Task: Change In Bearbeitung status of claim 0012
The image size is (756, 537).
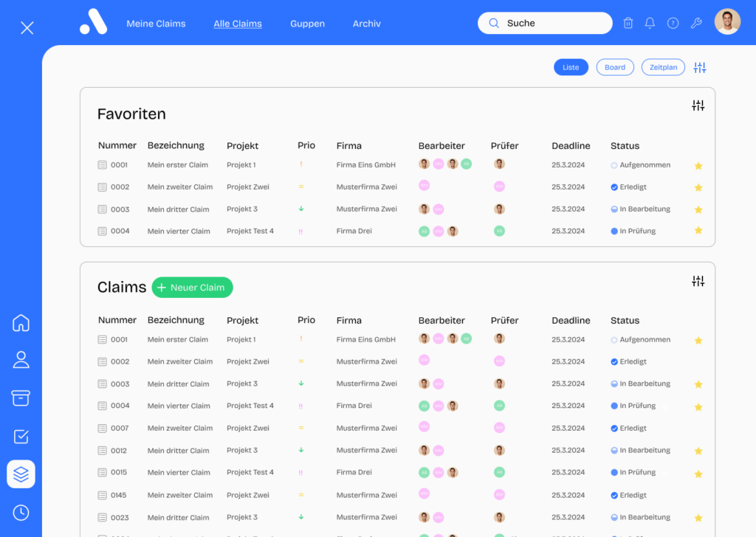Action: point(640,450)
